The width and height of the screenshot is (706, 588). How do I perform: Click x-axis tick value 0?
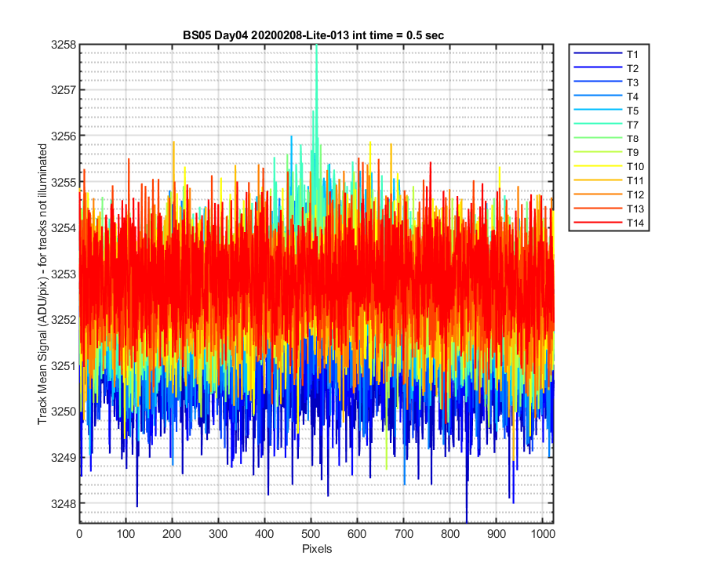[79, 534]
